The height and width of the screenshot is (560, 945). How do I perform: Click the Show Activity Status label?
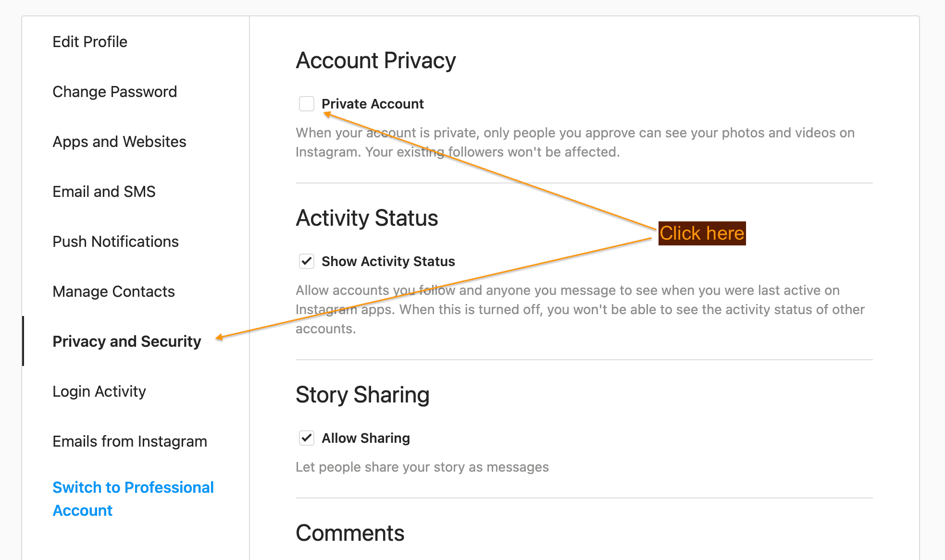click(388, 261)
